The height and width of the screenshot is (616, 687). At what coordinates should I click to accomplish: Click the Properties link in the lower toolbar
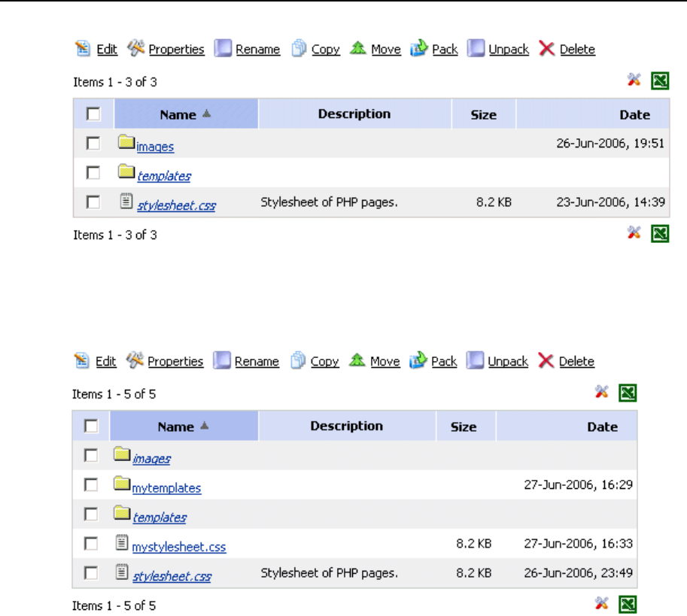point(175,362)
